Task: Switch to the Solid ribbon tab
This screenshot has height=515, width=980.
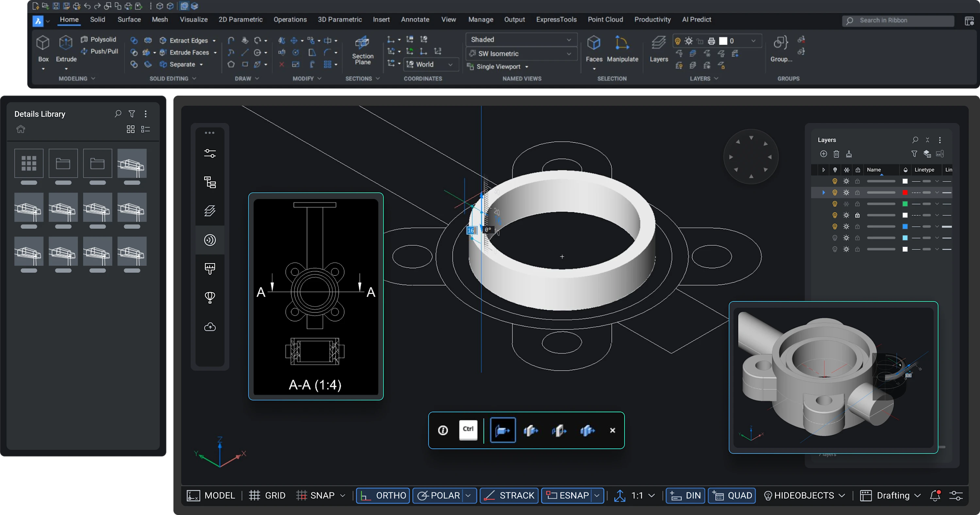Action: [x=97, y=19]
